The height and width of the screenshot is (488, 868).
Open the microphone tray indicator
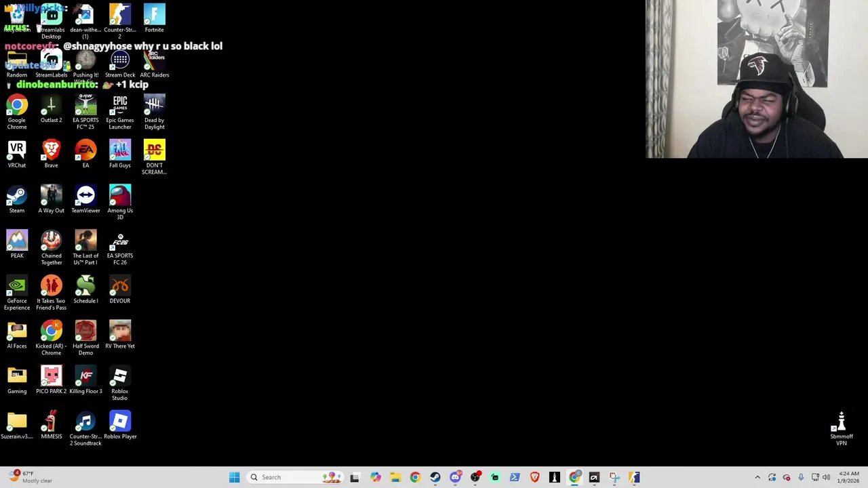(x=801, y=477)
